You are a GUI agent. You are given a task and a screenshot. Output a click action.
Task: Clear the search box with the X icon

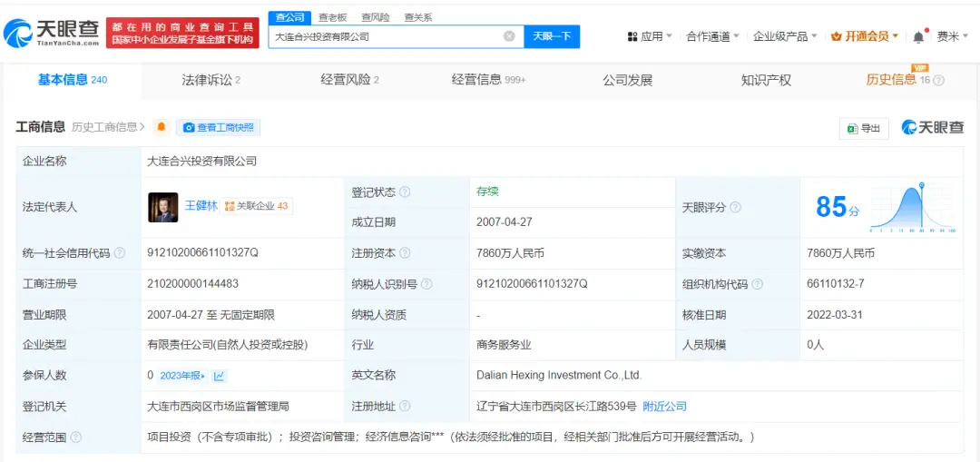pyautogui.click(x=509, y=36)
